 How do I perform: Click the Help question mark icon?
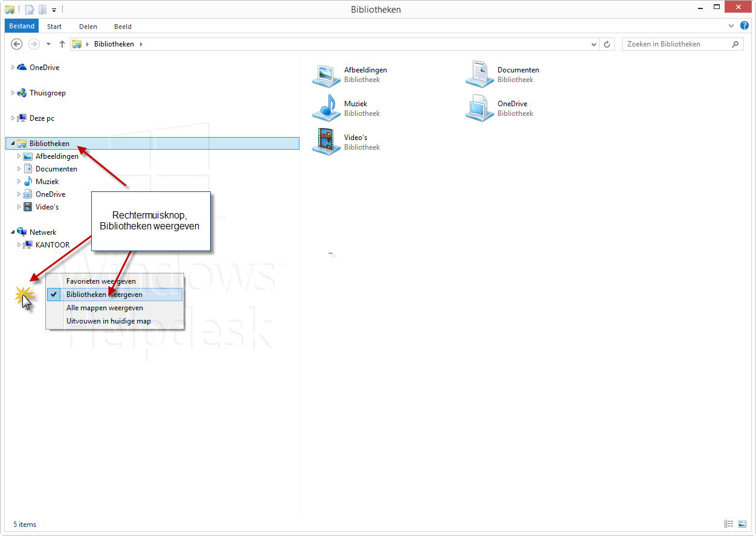744,26
